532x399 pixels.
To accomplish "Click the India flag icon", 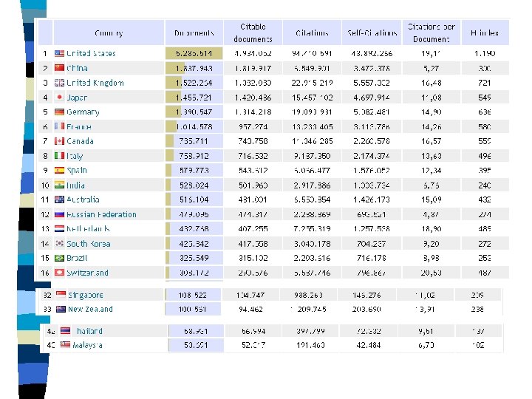I will click(x=59, y=185).
